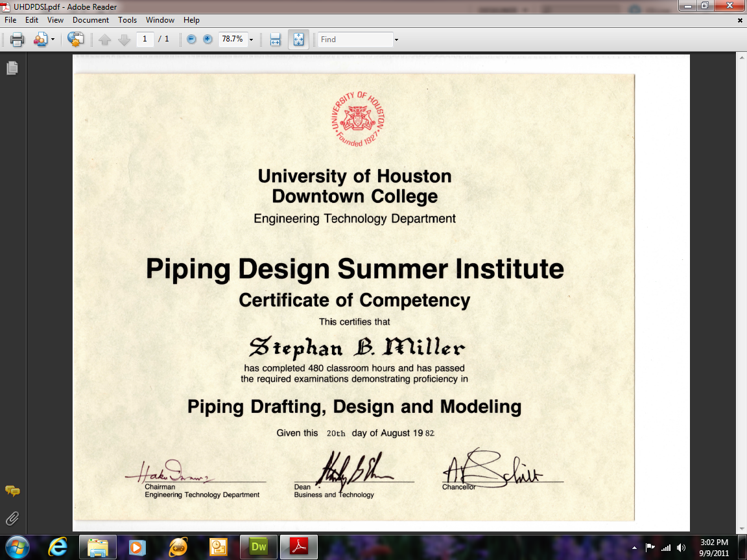Click the page number field
Screen dimensions: 747x560
(145, 39)
